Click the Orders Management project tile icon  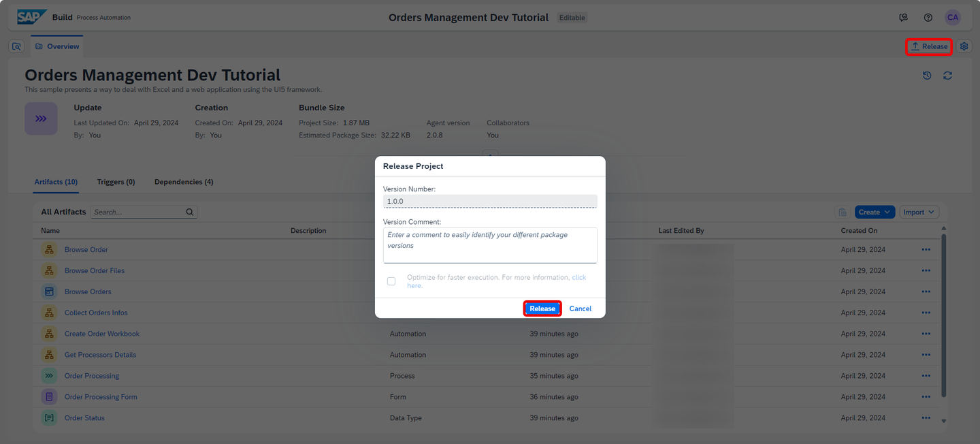(x=41, y=118)
